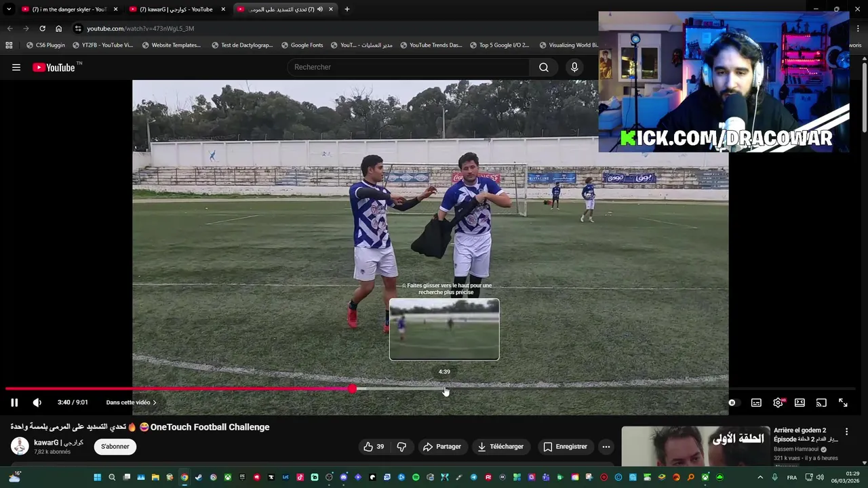Image resolution: width=868 pixels, height=488 pixels.
Task: Open more actions menu below video
Action: point(606,447)
